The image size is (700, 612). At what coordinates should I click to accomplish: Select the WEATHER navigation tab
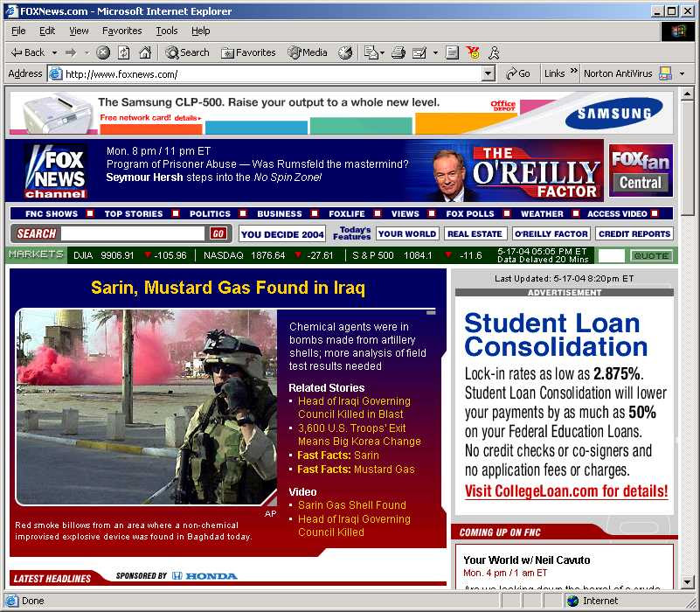tap(542, 214)
